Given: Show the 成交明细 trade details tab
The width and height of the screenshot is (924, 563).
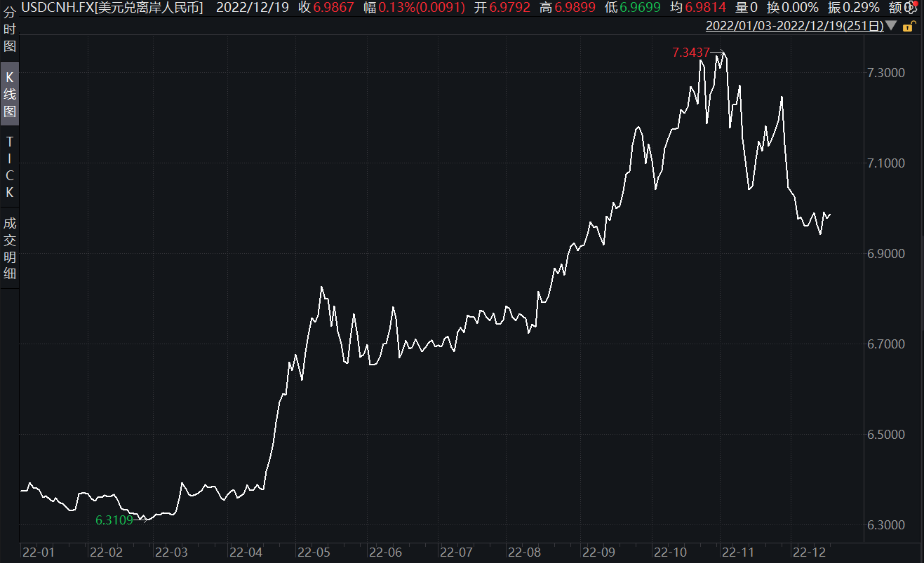Looking at the screenshot, I should [10, 248].
